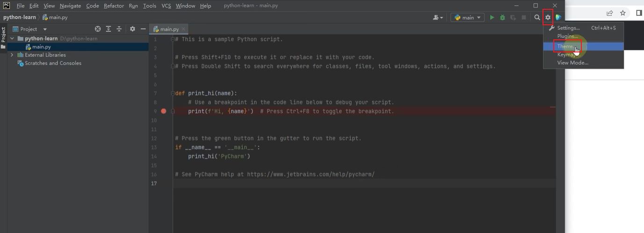Hide the Project tool window with minus icon
Image resolution: width=644 pixels, height=233 pixels.
point(143,29)
